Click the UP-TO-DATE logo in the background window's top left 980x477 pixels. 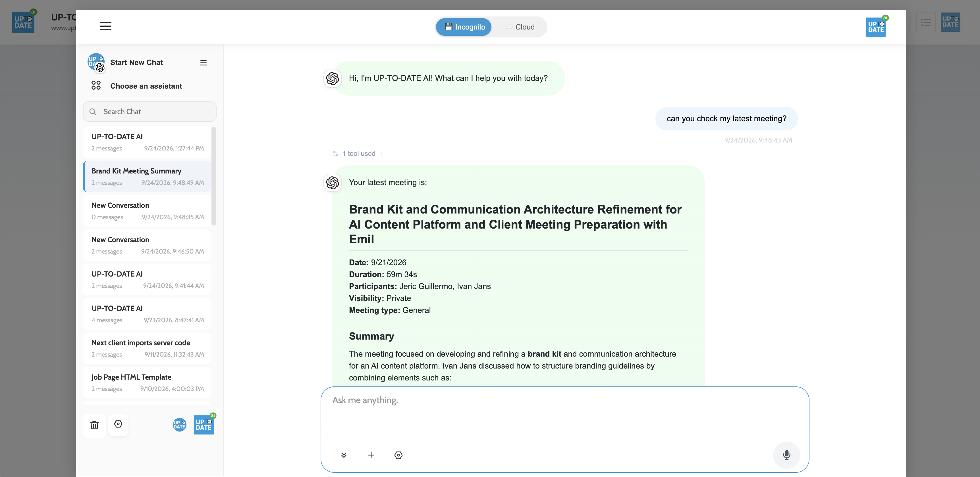pos(24,22)
